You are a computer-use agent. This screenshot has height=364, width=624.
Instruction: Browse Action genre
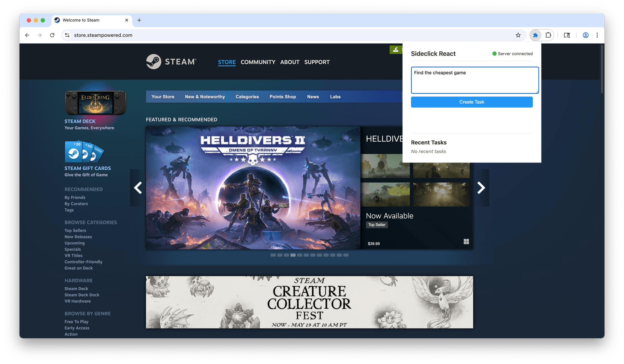[71, 334]
